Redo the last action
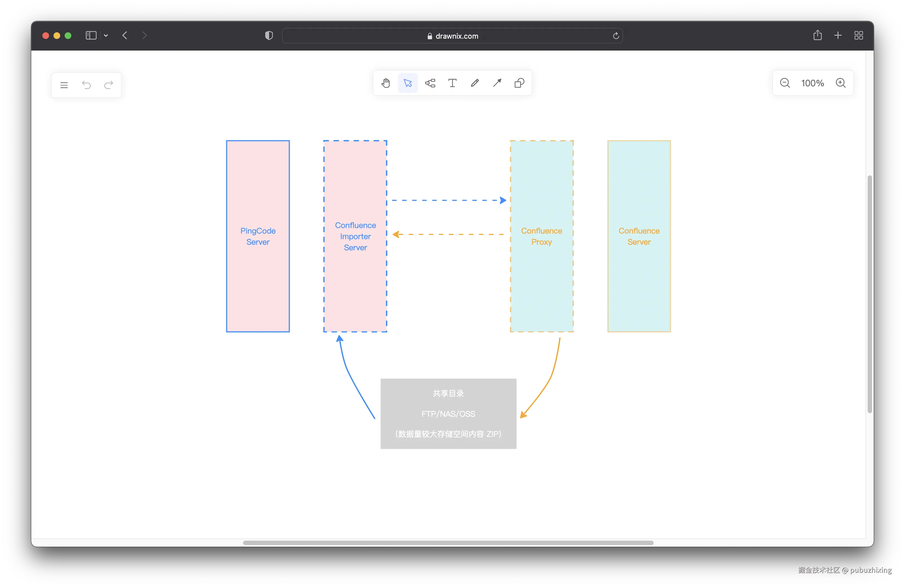 (108, 85)
